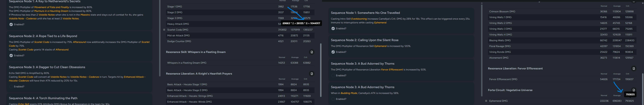Click the yellow Maestro skill link
This screenshot has width=644, height=105.
85,15
